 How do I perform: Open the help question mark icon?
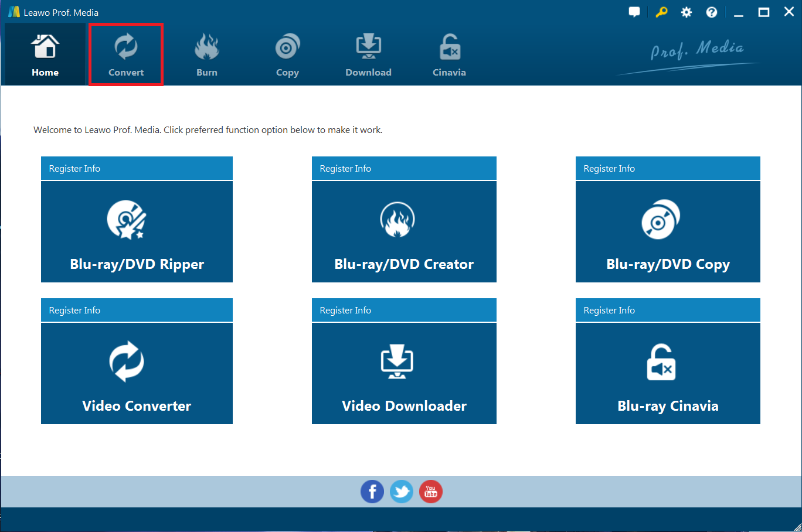(711, 12)
